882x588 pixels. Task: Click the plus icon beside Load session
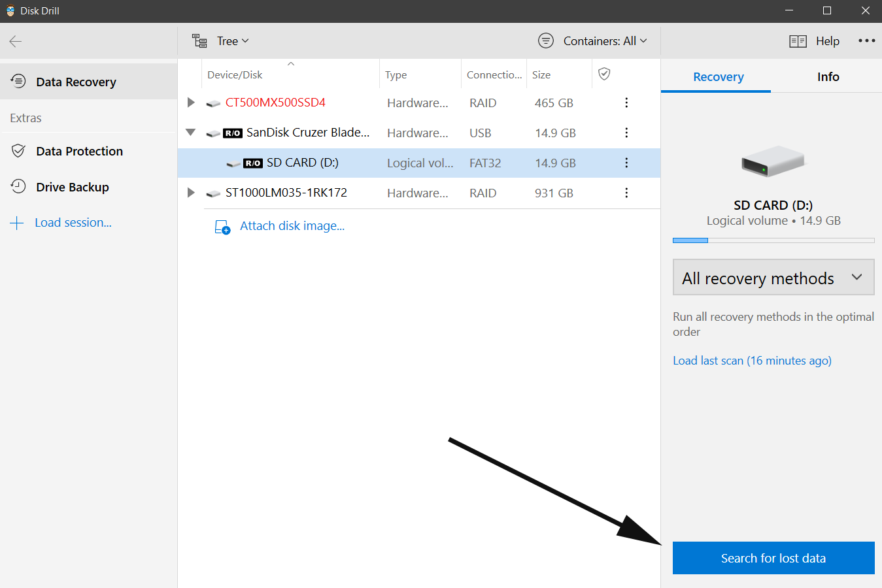coord(17,223)
